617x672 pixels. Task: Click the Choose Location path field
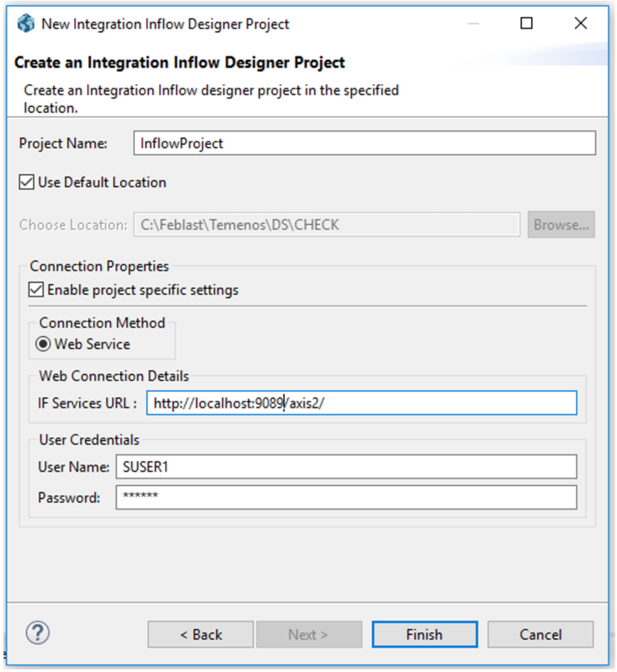tap(327, 225)
